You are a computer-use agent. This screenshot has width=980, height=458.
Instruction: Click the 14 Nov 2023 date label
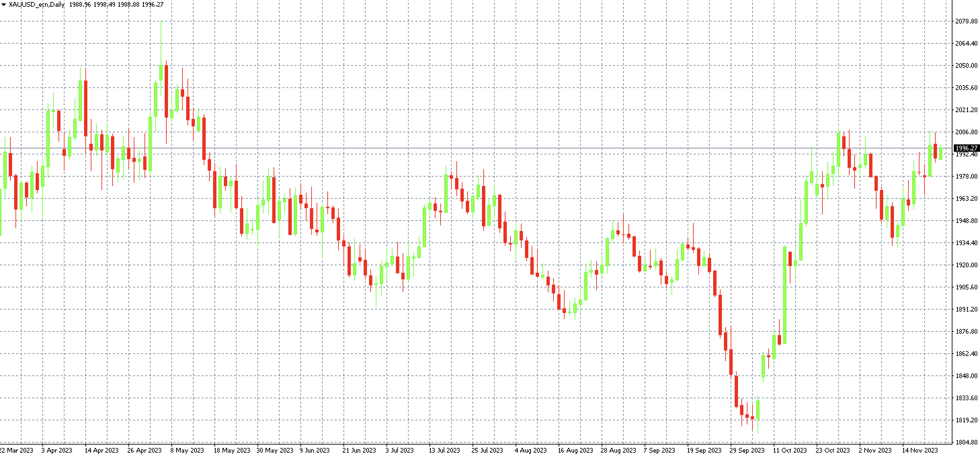coord(920,450)
